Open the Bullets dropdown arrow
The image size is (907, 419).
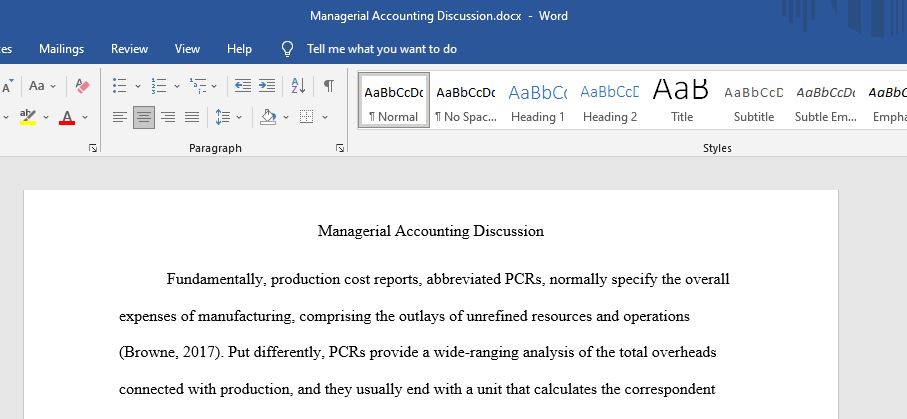(x=138, y=86)
